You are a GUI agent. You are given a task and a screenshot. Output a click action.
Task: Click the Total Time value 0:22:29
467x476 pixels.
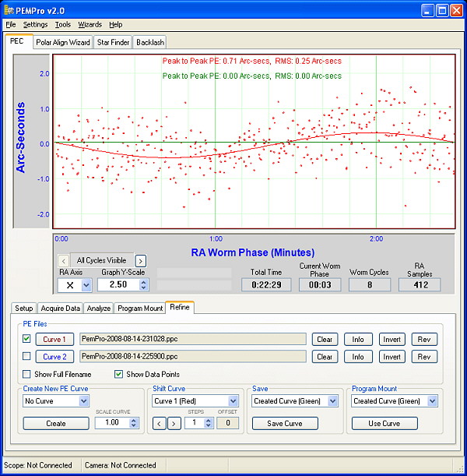(x=266, y=285)
